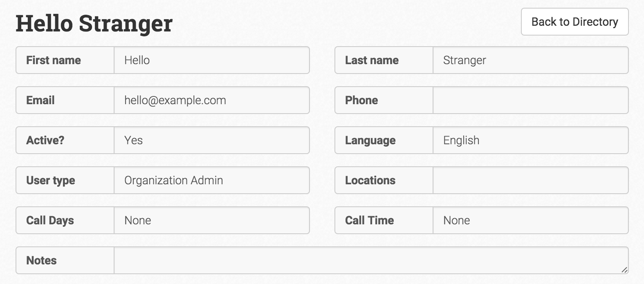Click the Call Time label

pyautogui.click(x=370, y=220)
